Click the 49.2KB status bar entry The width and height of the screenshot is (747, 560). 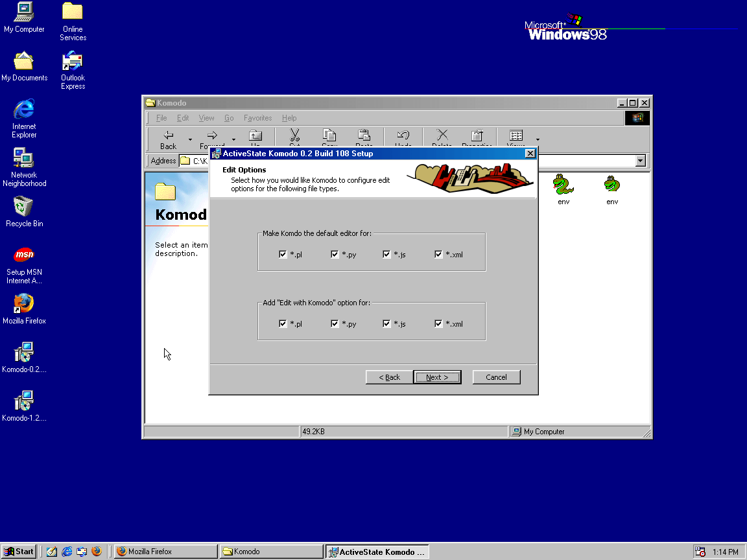coord(313,432)
